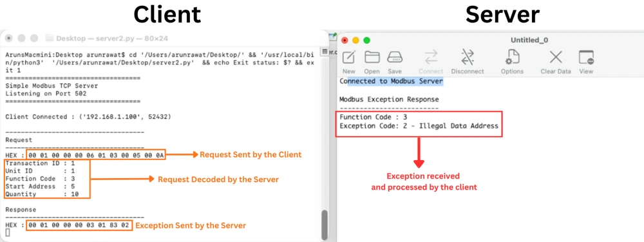Viewport: 644px width, 242px height.
Task: Maximize Untitled_0 window with green button
Action: click(367, 40)
